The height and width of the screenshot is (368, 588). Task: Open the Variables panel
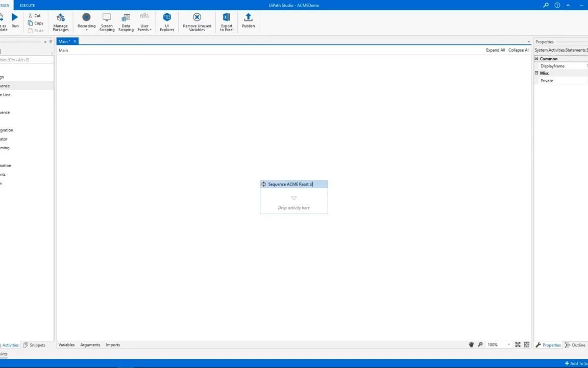click(x=66, y=344)
